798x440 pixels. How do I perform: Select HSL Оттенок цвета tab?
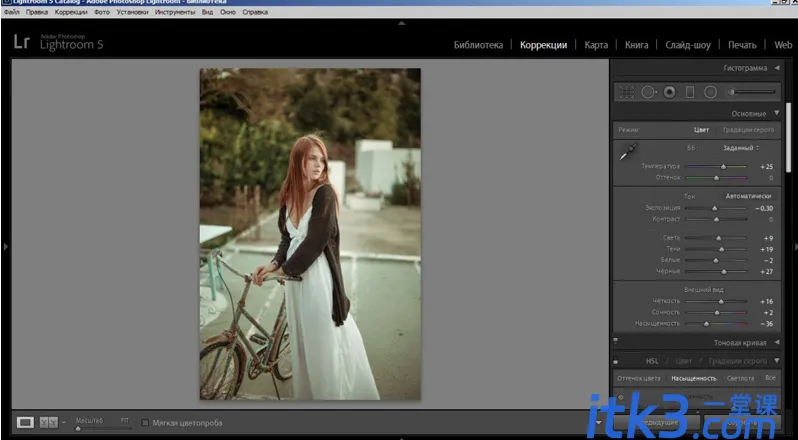pyautogui.click(x=639, y=378)
